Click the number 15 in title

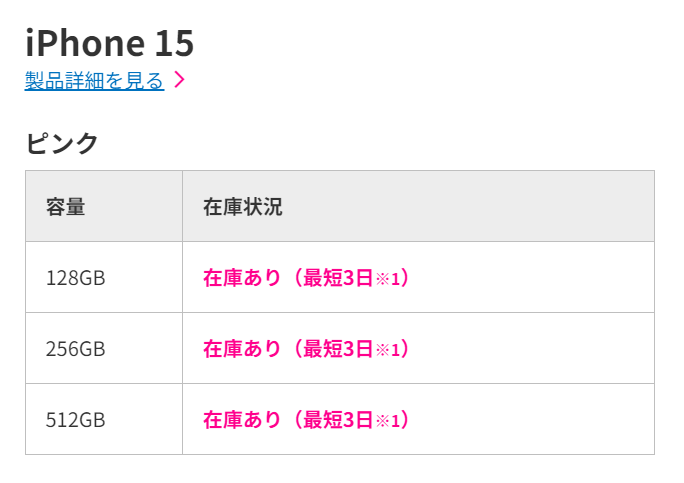click(x=174, y=43)
